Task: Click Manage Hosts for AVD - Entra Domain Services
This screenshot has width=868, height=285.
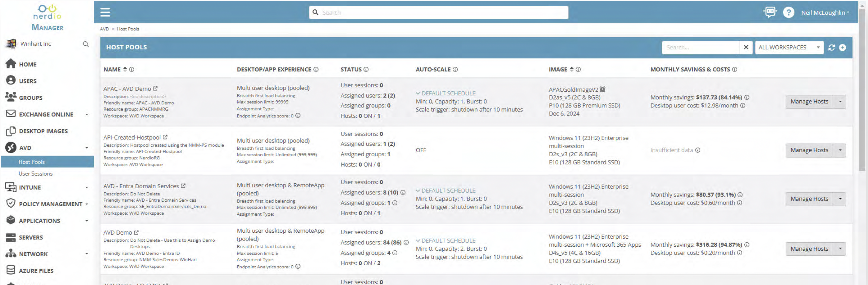Action: 809,199
